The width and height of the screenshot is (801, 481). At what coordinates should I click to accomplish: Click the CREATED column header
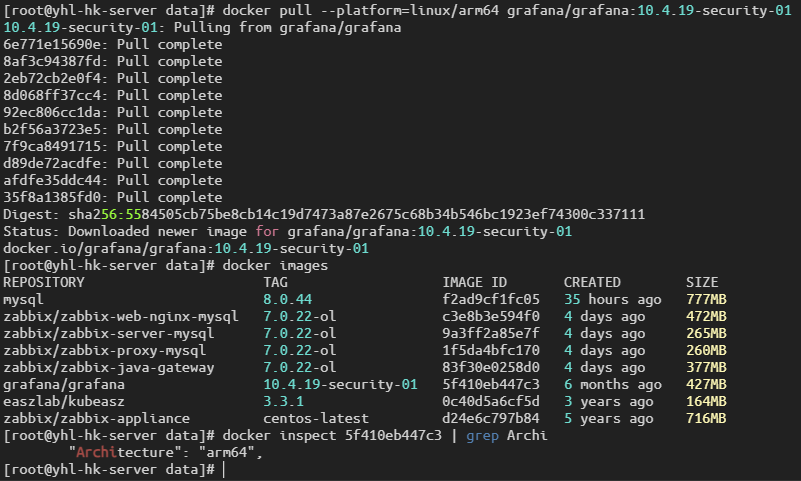coord(592,282)
